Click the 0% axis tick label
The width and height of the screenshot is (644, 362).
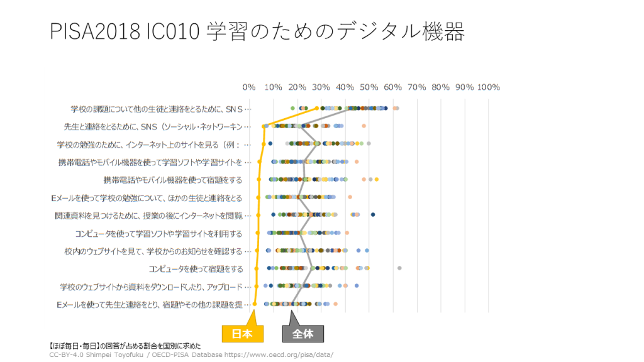249,87
